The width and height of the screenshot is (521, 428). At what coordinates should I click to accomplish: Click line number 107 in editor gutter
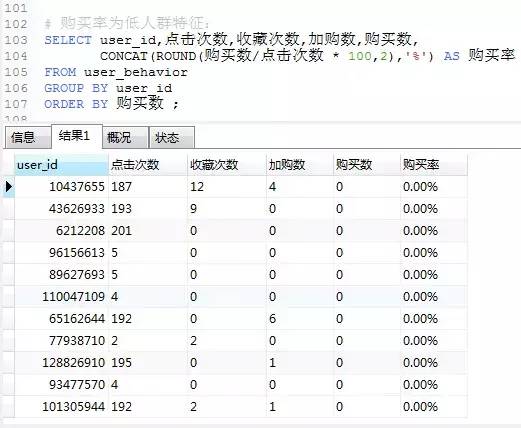16,104
